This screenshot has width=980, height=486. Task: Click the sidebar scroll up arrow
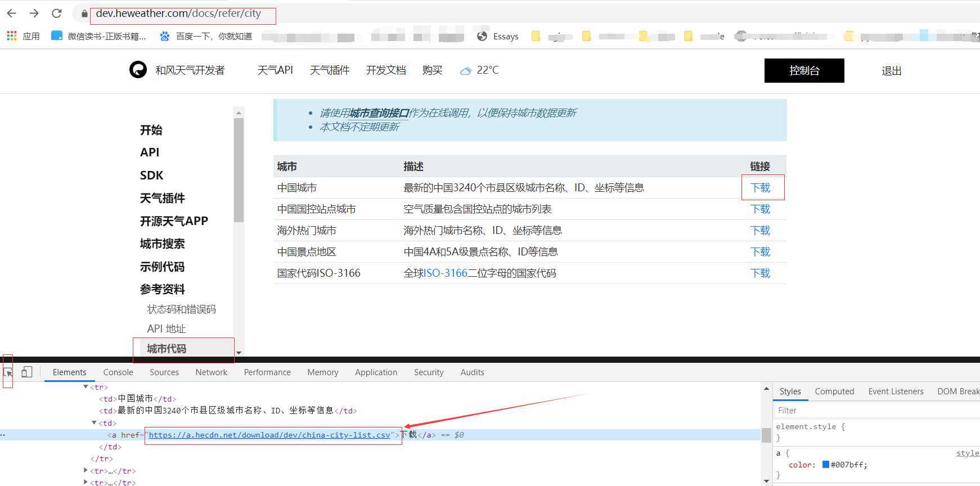point(239,112)
